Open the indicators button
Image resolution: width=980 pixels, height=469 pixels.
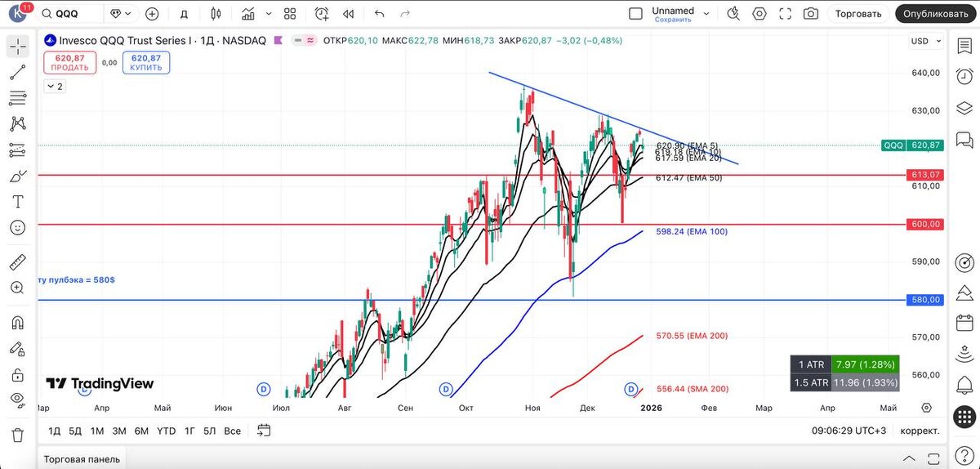(249, 14)
